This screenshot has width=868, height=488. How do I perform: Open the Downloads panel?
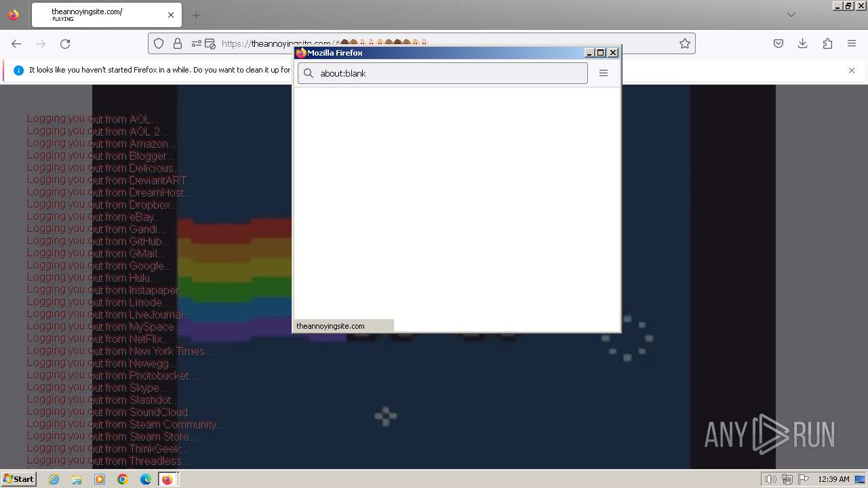point(803,43)
